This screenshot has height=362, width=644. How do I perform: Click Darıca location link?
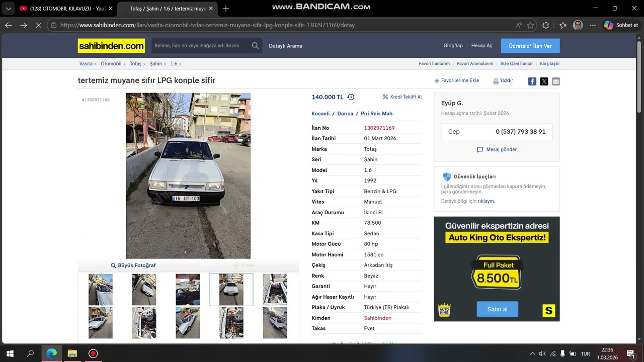click(345, 114)
